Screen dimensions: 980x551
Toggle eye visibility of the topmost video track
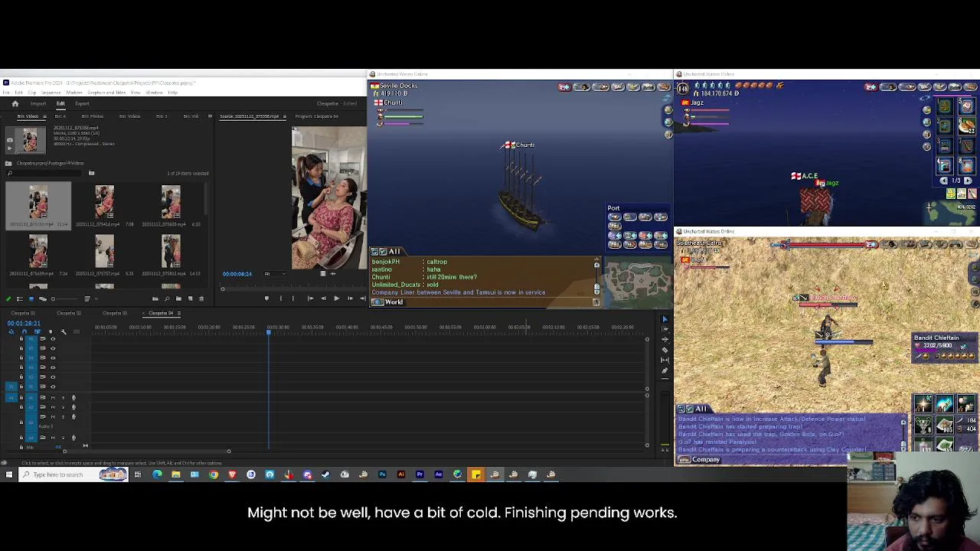click(53, 339)
